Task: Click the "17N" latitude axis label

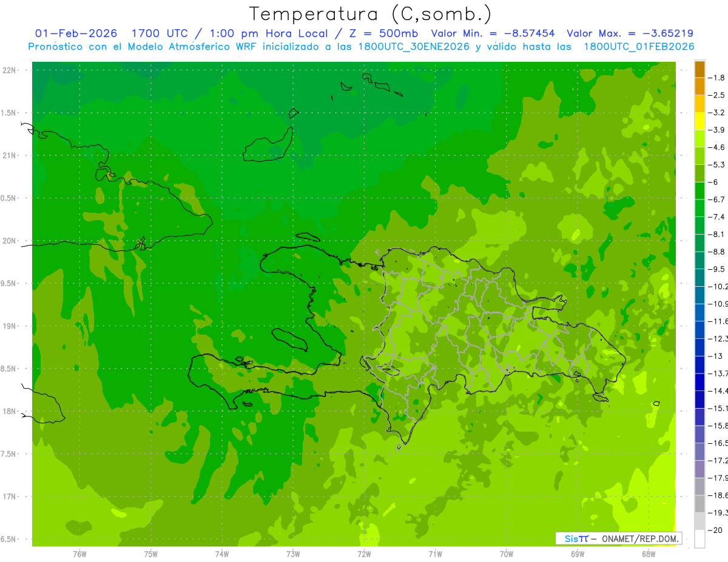Action: [x=10, y=497]
